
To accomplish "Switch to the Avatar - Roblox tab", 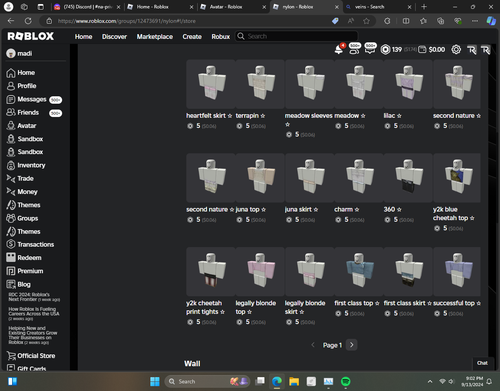I will click(x=233, y=7).
